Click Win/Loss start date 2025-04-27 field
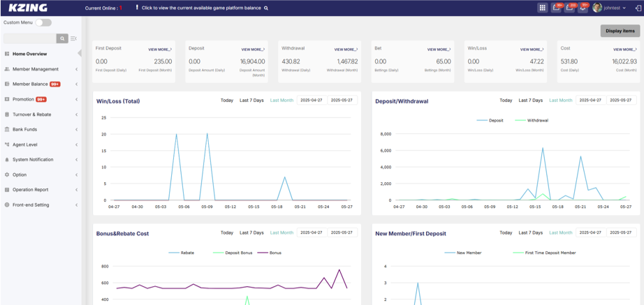 tap(312, 101)
